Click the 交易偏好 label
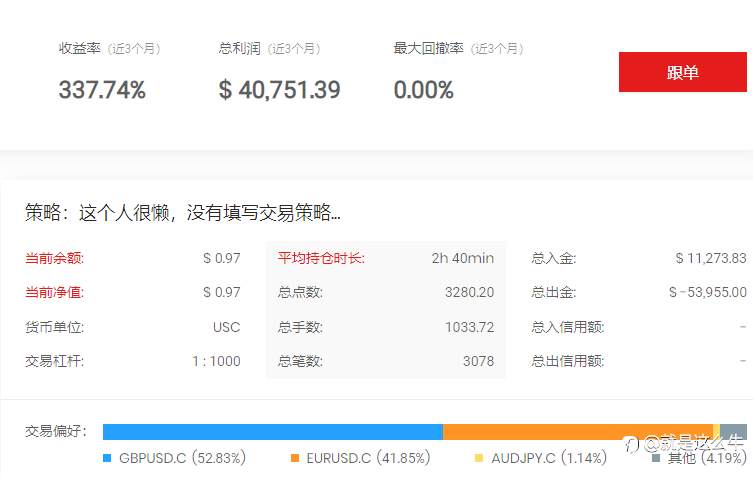The image size is (753, 477). (56, 431)
